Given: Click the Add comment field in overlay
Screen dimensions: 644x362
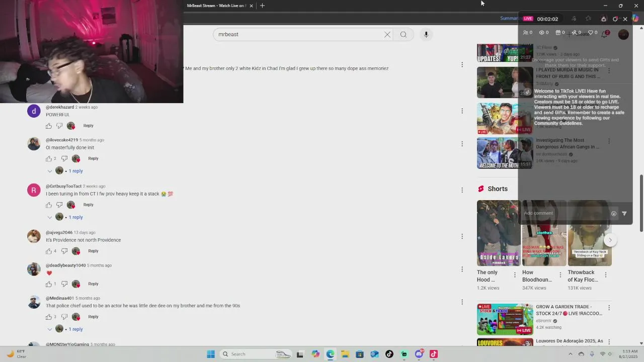Looking at the screenshot, I should click(x=565, y=213).
